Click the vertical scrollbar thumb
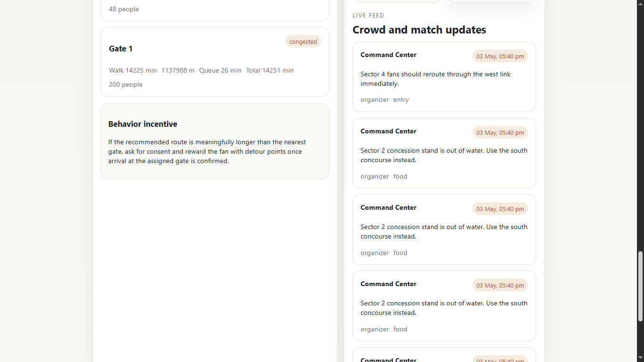Image resolution: width=644 pixels, height=362 pixels. pyautogui.click(x=640, y=287)
